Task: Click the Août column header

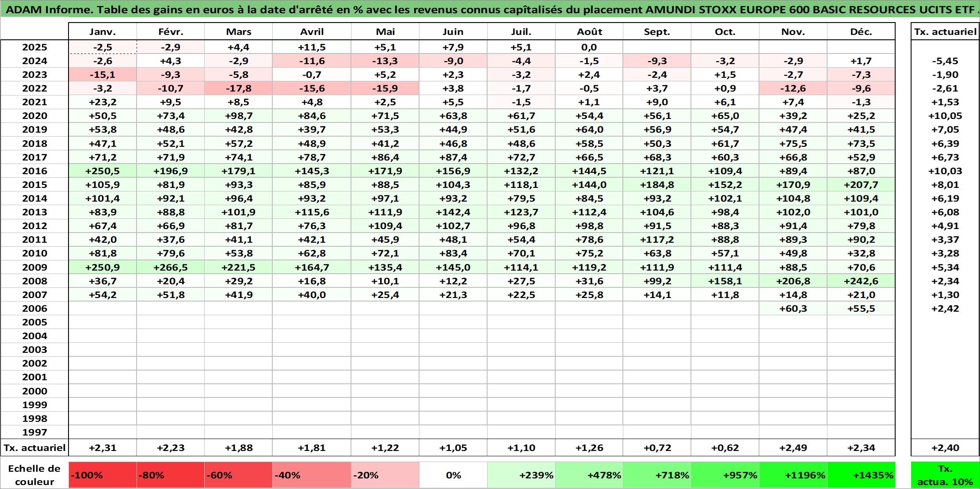Action: pyautogui.click(x=589, y=32)
